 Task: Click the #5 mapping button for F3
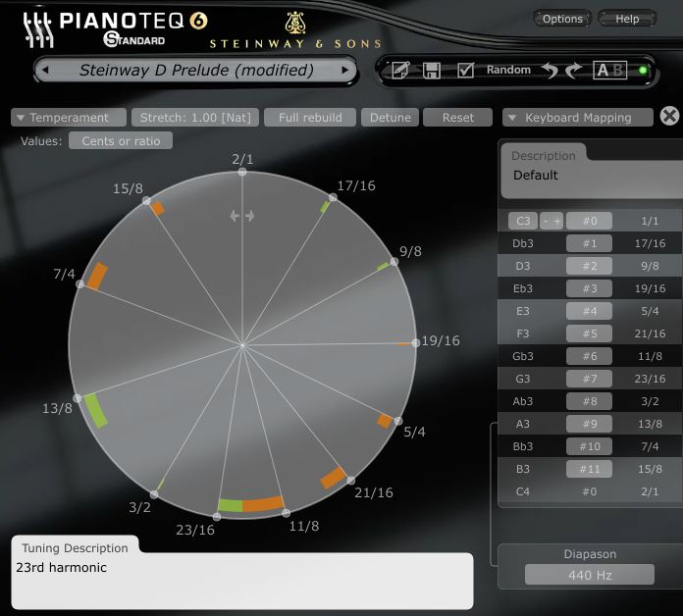(x=590, y=334)
